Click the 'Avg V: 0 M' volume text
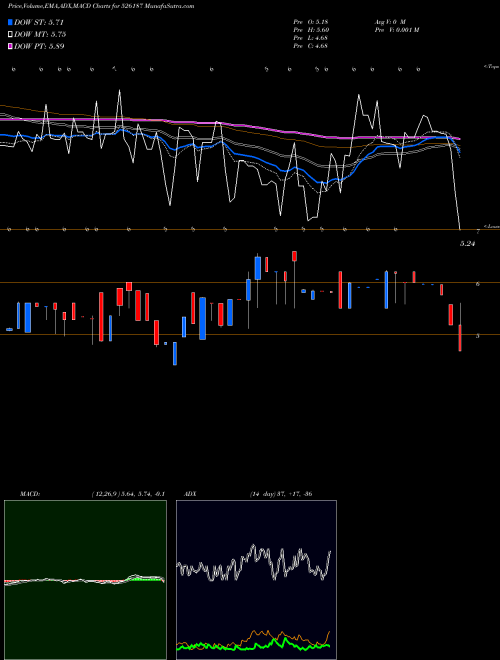Screen dimensions: 500x660 (x=389, y=22)
